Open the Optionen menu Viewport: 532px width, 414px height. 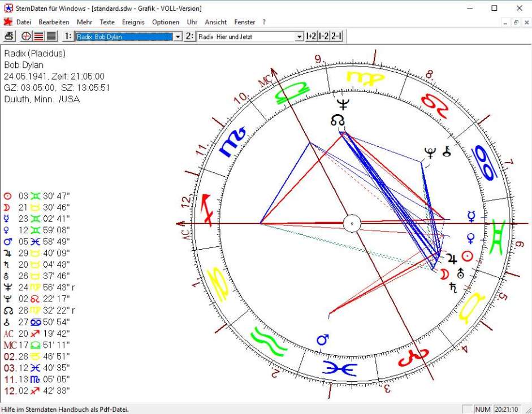pyautogui.click(x=166, y=22)
